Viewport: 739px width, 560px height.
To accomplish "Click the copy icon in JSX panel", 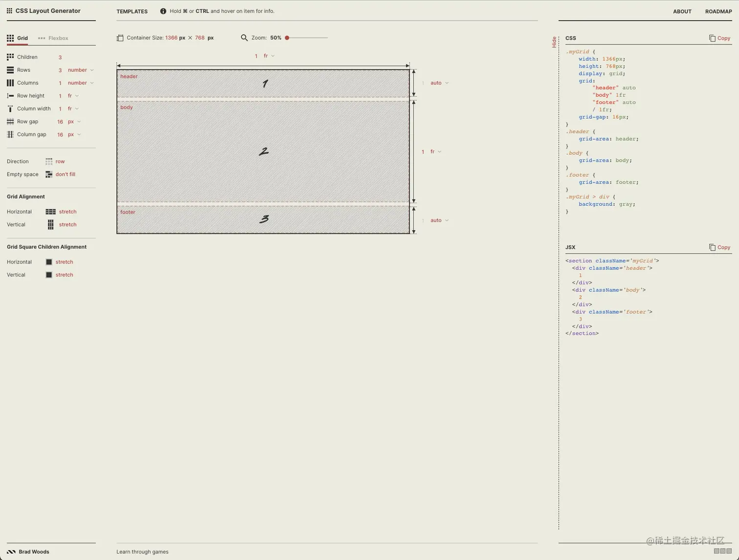I will coord(712,247).
